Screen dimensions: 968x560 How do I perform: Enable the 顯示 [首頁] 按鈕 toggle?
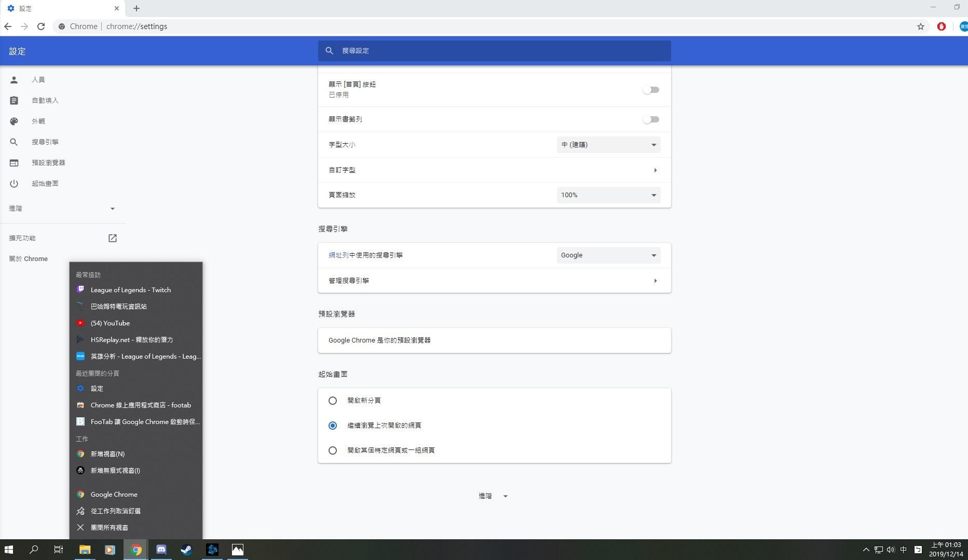tap(651, 89)
